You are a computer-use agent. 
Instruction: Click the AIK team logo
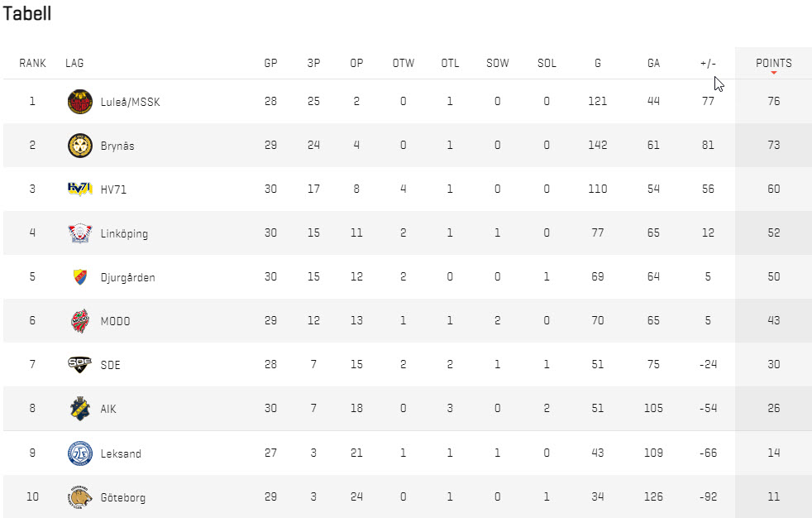[x=79, y=408]
